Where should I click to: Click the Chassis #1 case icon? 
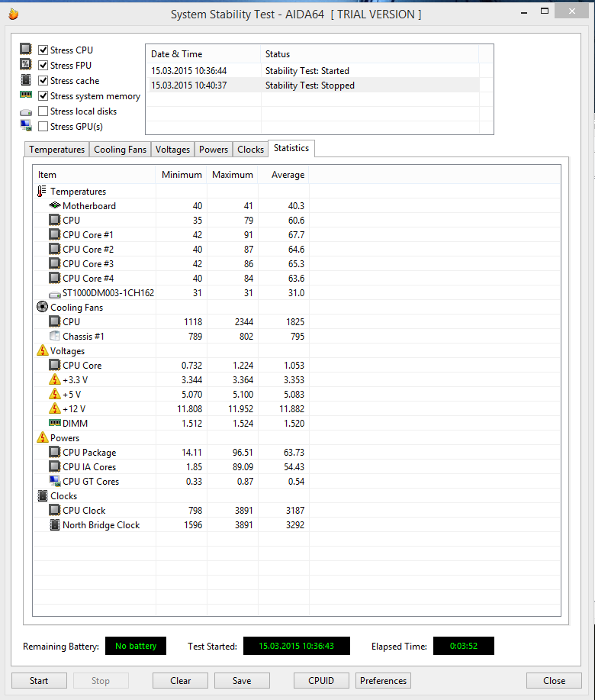(54, 336)
